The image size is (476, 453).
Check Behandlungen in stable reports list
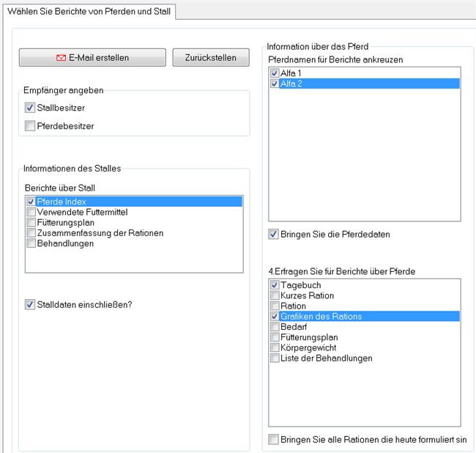click(31, 243)
